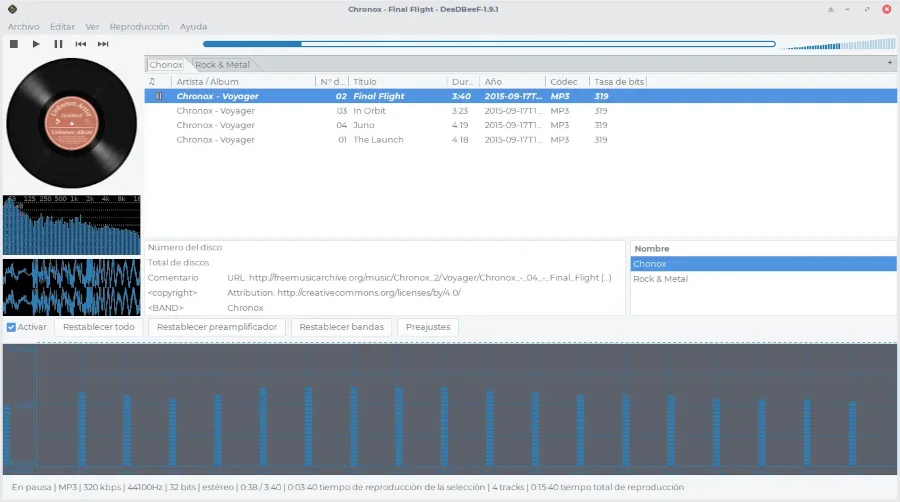Skip to the previous track
The image size is (900, 502).
click(81, 44)
